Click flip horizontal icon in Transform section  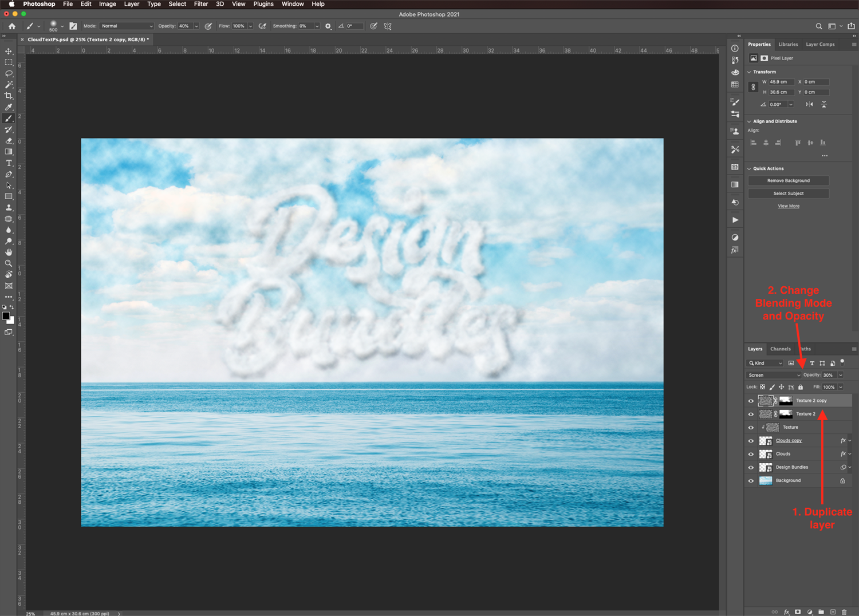(x=809, y=104)
